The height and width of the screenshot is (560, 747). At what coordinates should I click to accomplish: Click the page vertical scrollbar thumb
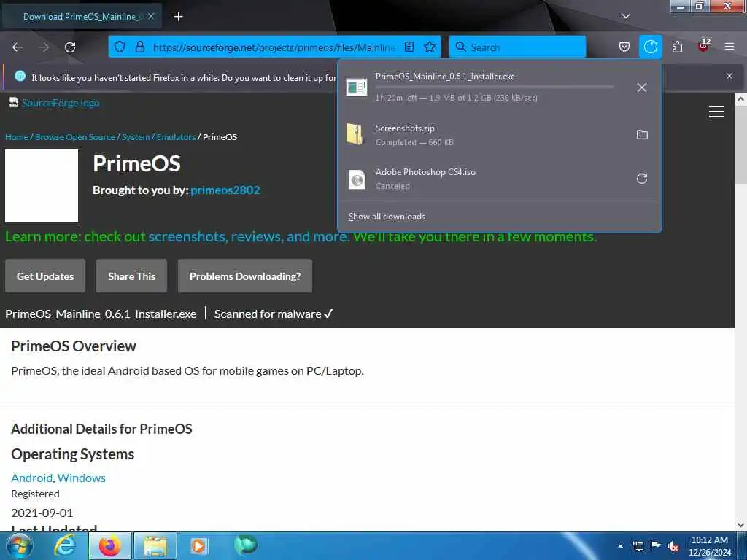click(740, 145)
